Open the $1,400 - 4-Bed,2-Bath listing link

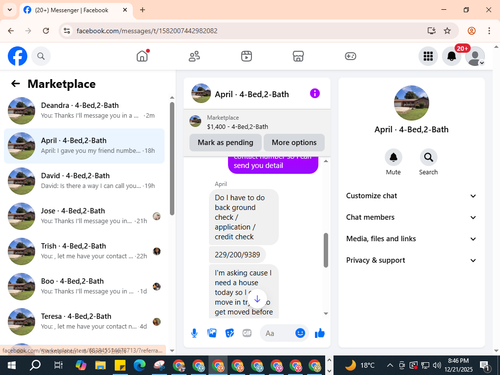pyautogui.click(x=237, y=127)
